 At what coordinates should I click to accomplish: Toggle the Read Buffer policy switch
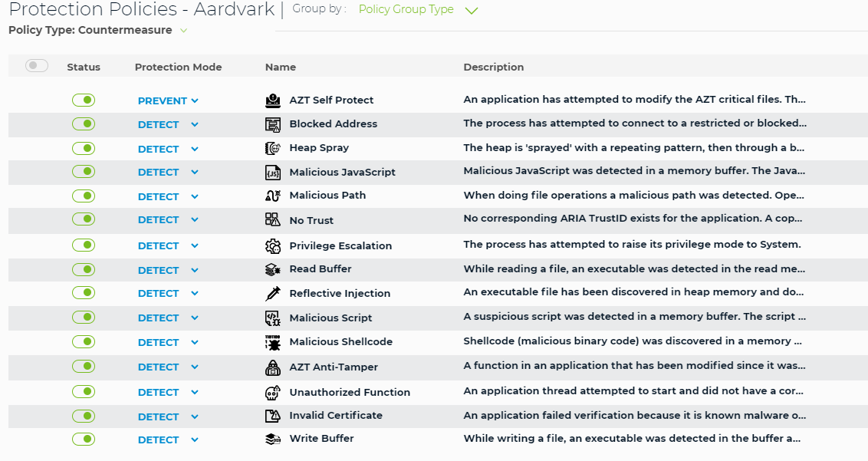tap(84, 269)
